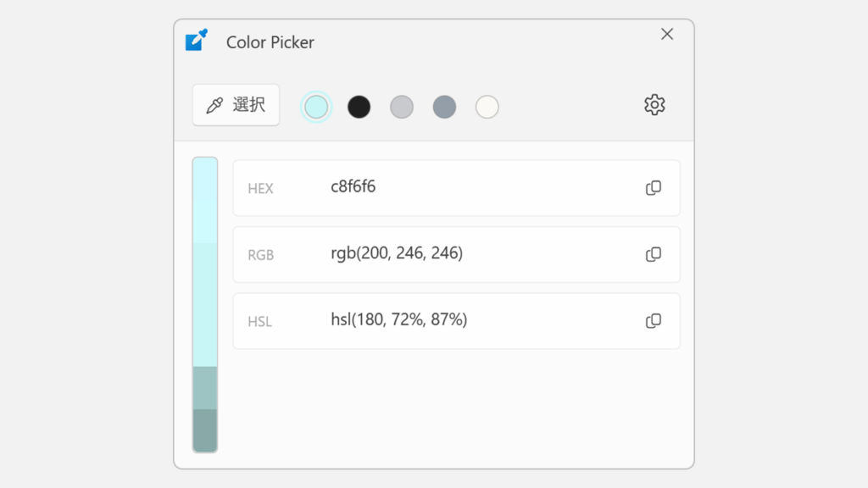Choose the slate gray history swatch

444,107
